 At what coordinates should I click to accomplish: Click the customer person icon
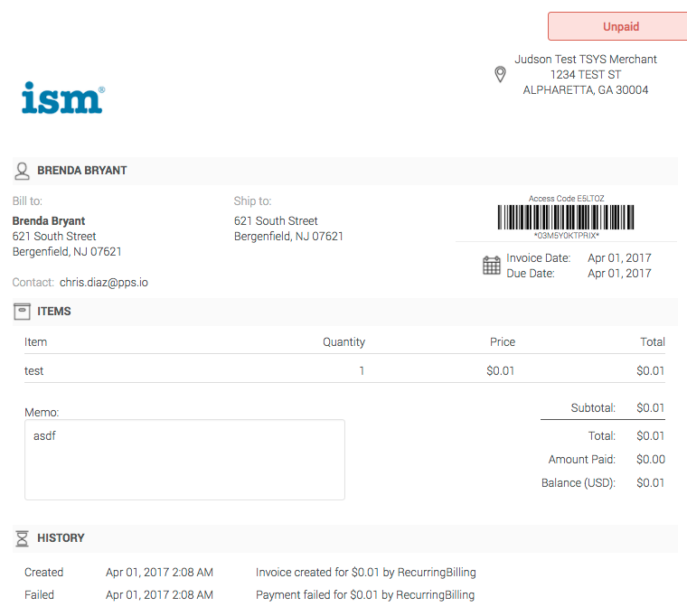[x=23, y=171]
